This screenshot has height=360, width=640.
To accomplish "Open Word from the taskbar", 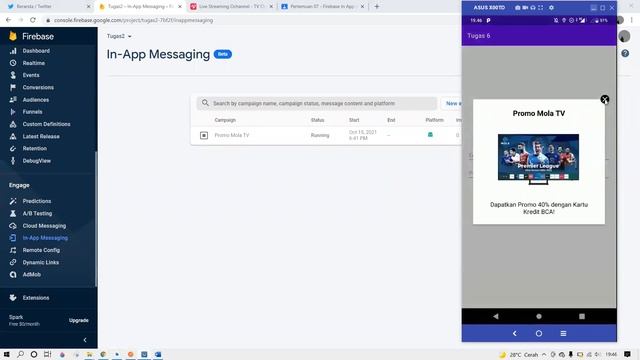I will pyautogui.click(x=158, y=354).
